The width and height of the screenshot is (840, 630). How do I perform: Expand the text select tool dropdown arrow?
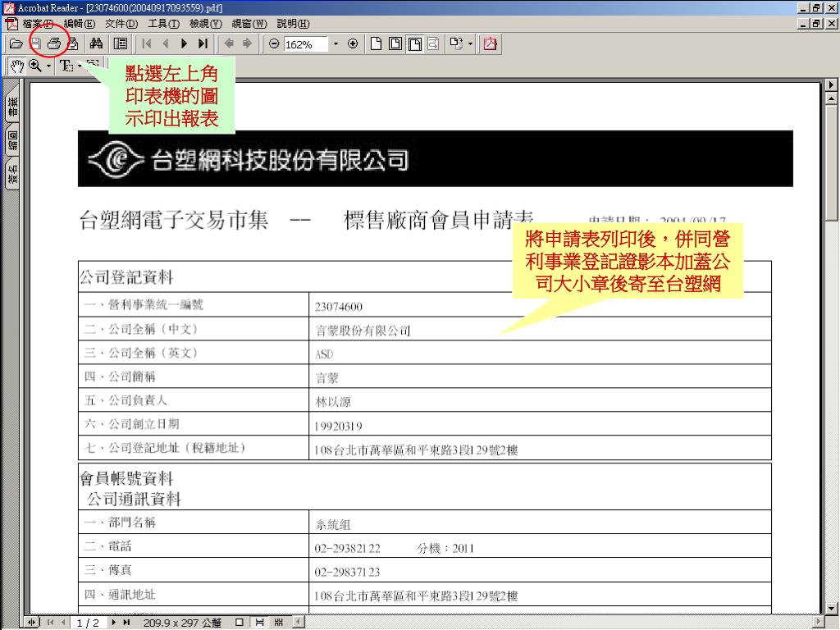(x=80, y=66)
